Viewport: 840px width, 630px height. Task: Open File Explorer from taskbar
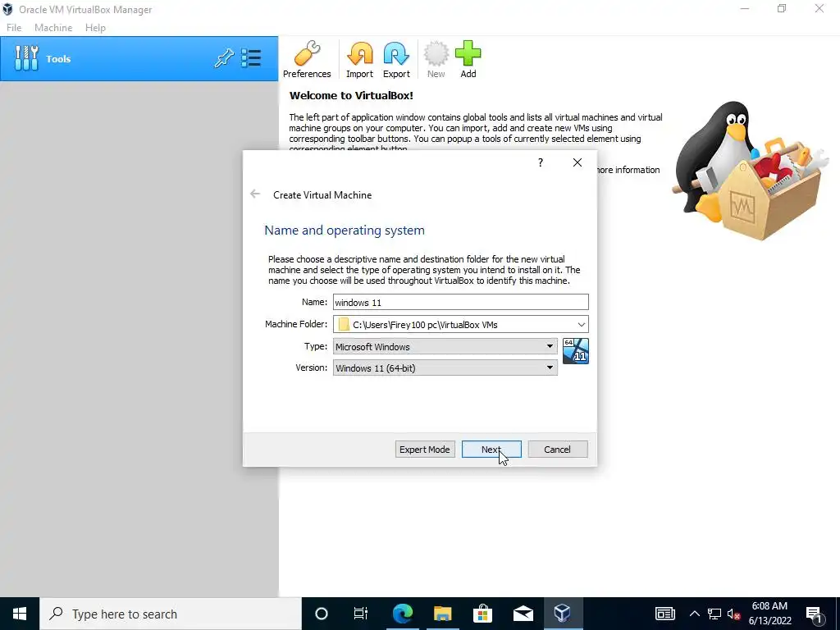pyautogui.click(x=442, y=614)
